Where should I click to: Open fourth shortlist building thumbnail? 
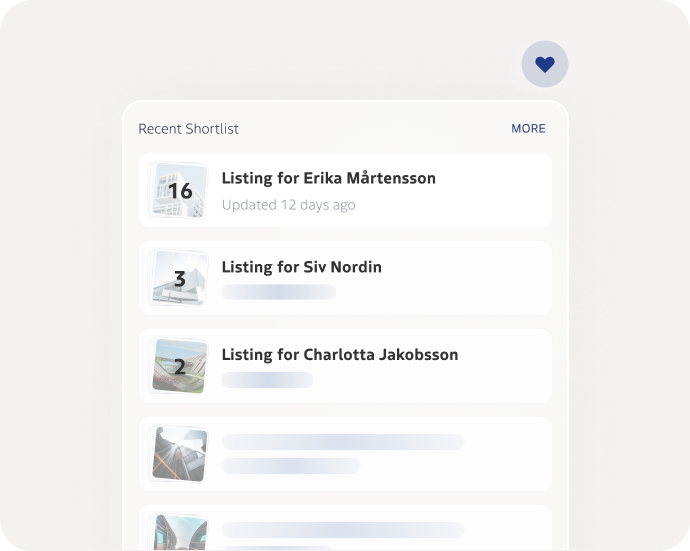tap(178, 454)
